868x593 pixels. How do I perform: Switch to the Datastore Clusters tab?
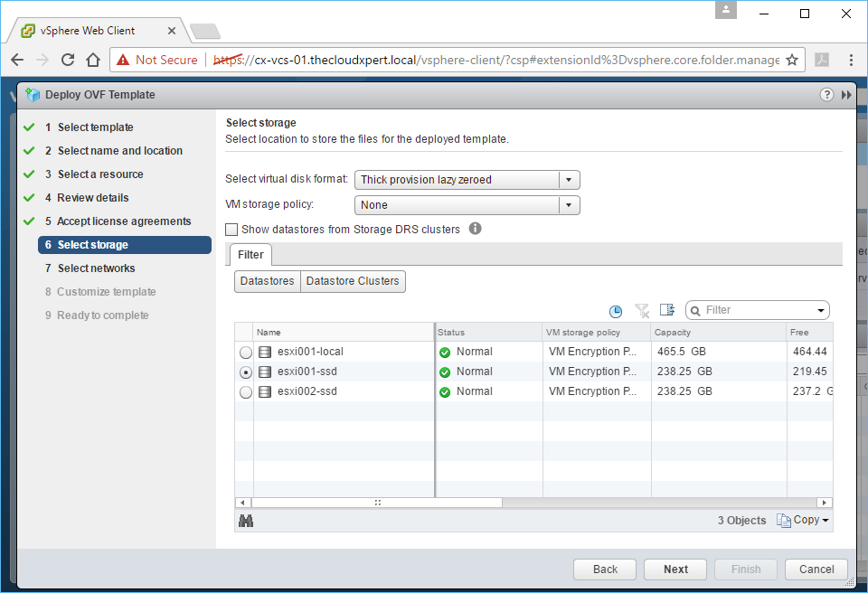click(x=353, y=281)
